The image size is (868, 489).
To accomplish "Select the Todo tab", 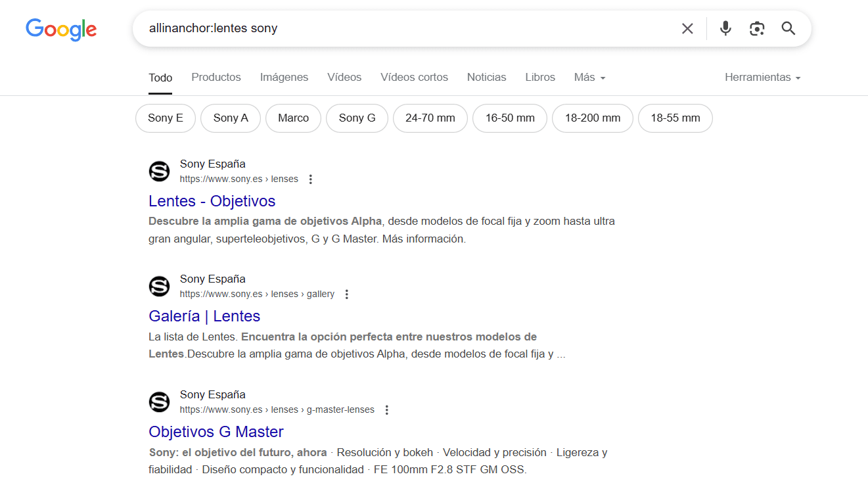I will (160, 78).
